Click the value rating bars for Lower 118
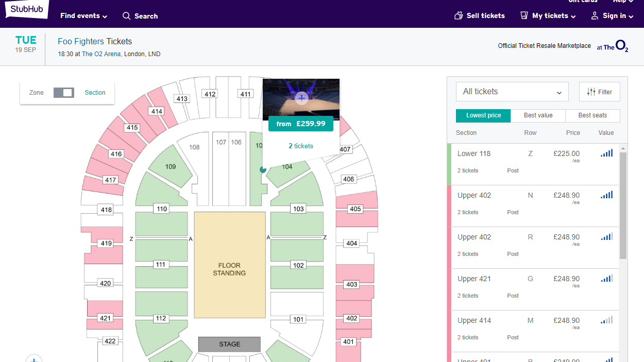644x362 pixels. (x=606, y=153)
